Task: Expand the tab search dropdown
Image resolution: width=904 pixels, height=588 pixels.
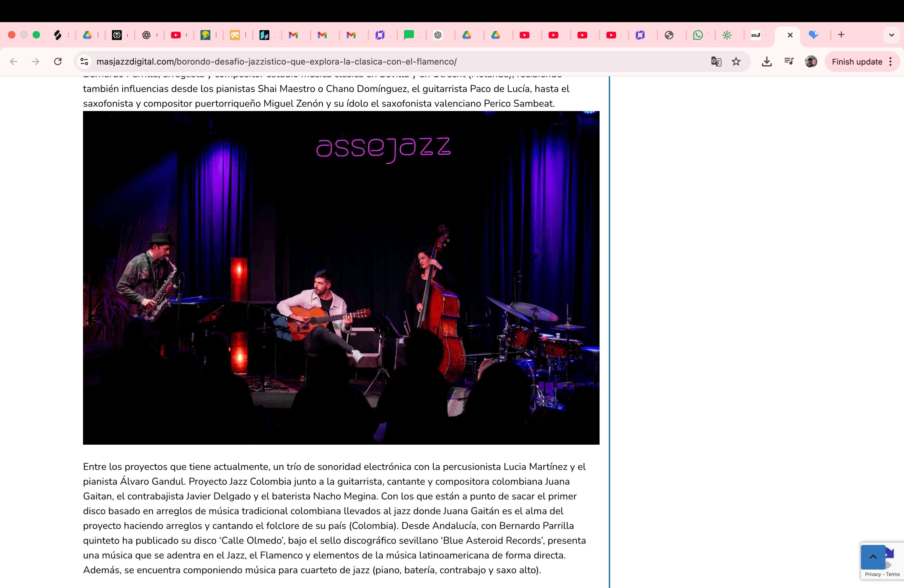Action: click(x=891, y=35)
